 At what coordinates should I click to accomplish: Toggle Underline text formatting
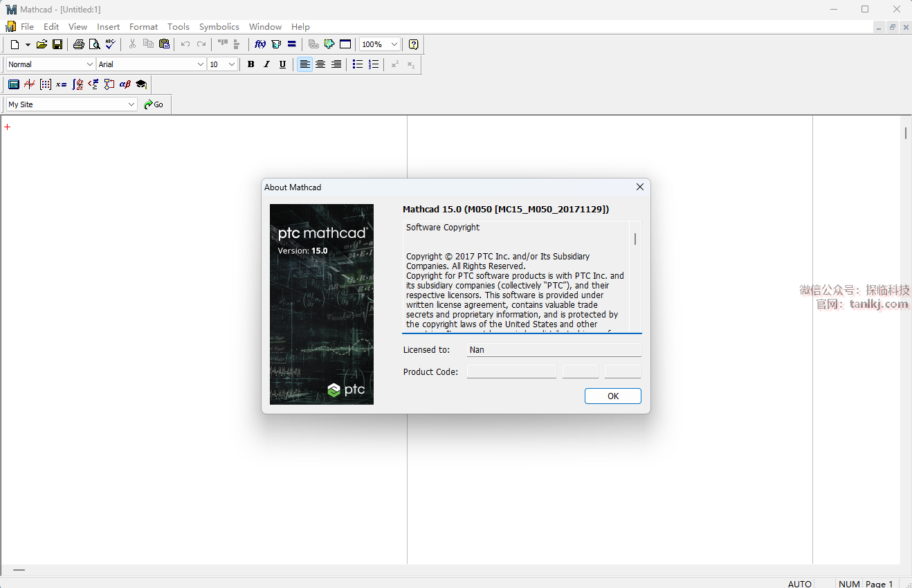coord(282,64)
